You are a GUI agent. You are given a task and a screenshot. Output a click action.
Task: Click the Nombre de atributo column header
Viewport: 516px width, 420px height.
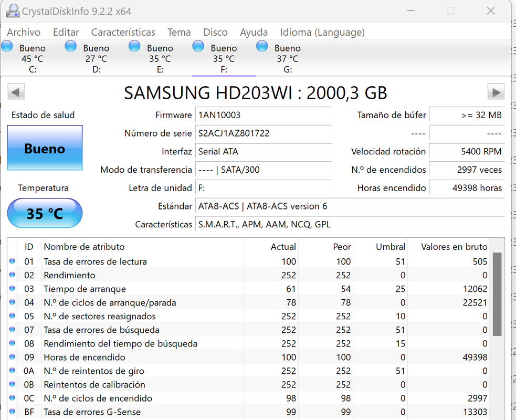click(142, 247)
